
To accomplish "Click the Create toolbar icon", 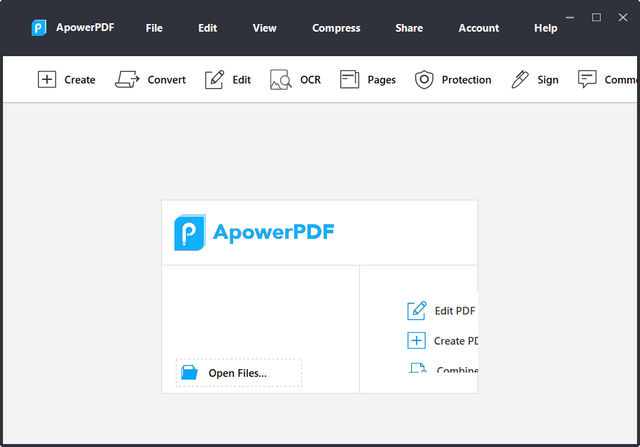I will [47, 80].
